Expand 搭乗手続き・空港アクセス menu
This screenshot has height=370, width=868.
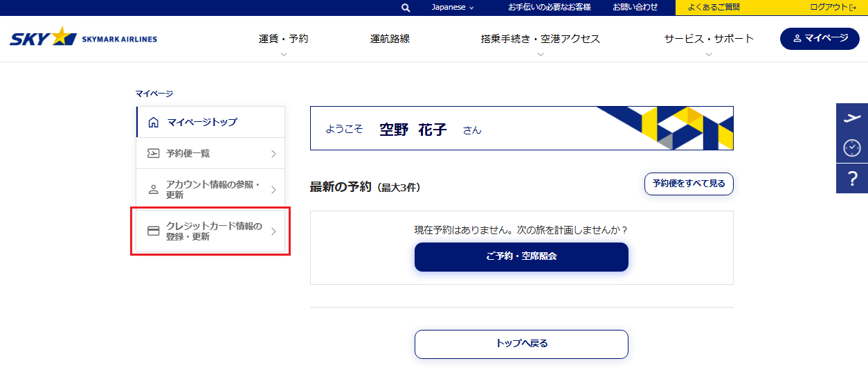tap(540, 39)
